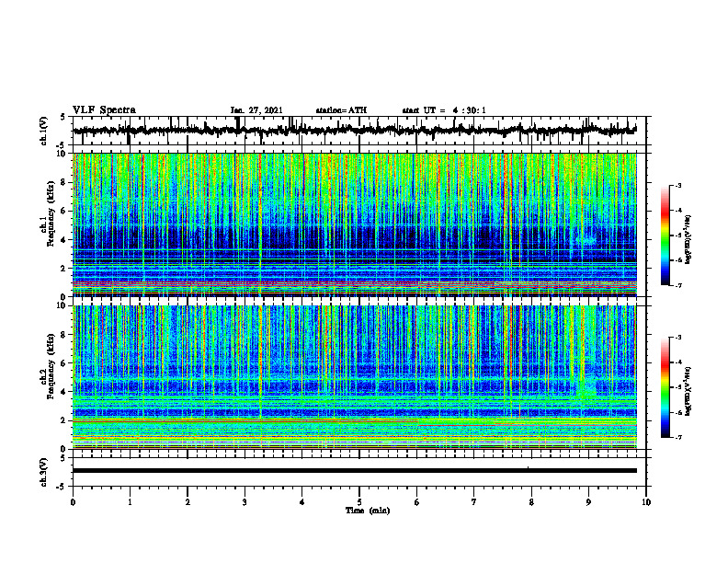Click the time axis tick label '10'
Viewport: 728px width, 563px height.
point(646,502)
